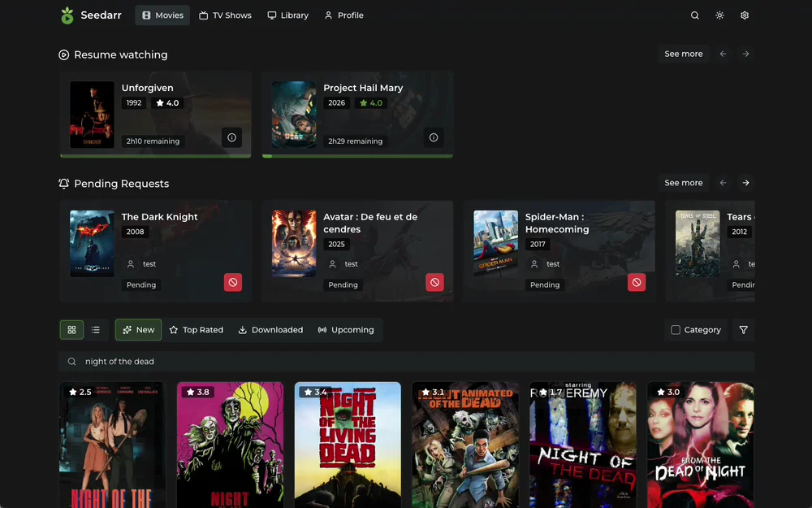
Task: Select the Top Rated filter
Action: (x=197, y=330)
